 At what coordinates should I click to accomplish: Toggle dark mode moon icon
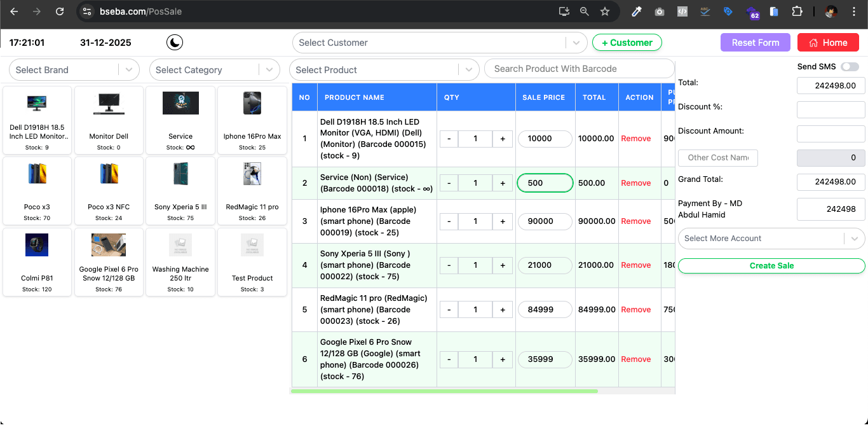click(x=175, y=43)
